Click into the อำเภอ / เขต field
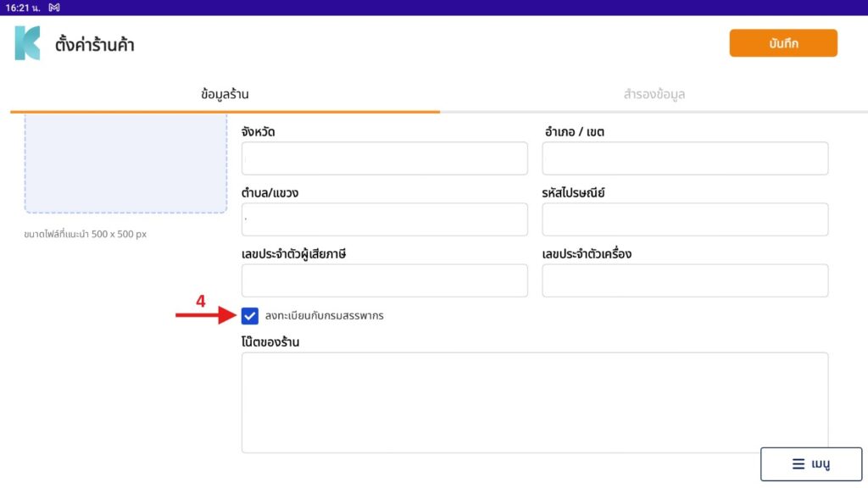This screenshot has height=488, width=868. (x=685, y=158)
